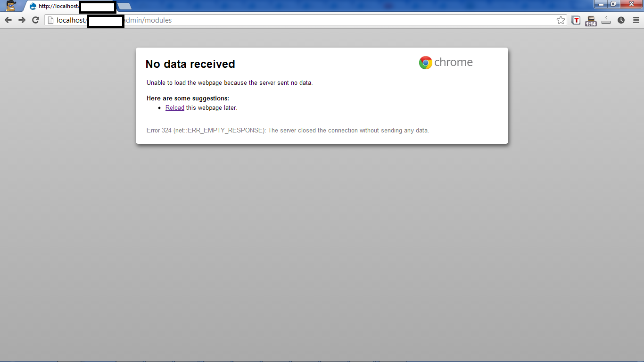Bookmark this page with the star icon
Screen dimensions: 644x362
coord(561,20)
